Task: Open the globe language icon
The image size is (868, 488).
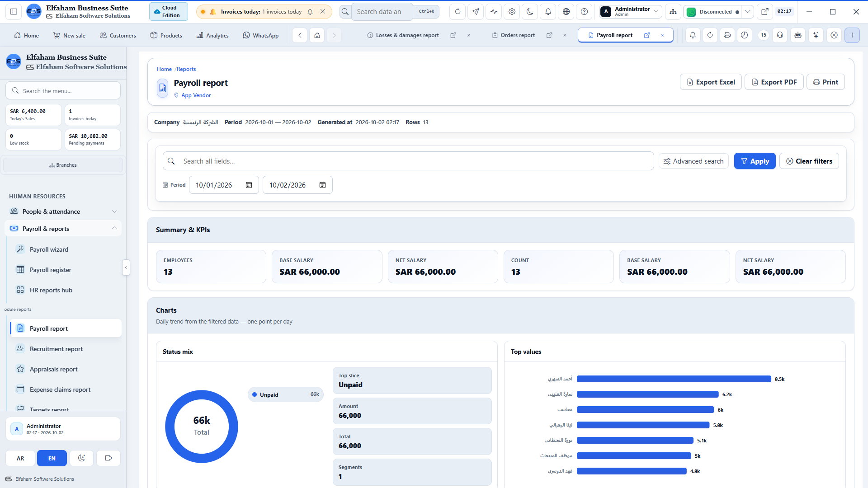Action: (x=566, y=12)
